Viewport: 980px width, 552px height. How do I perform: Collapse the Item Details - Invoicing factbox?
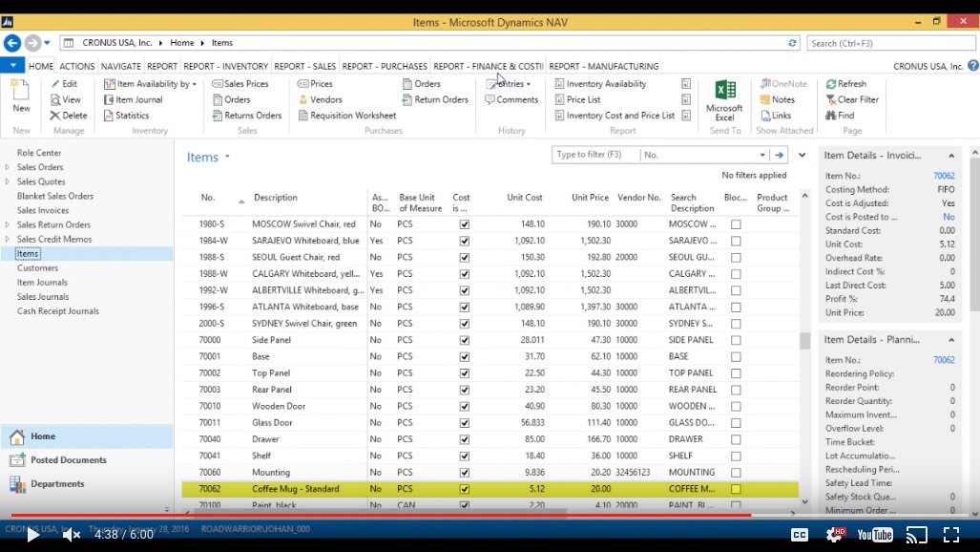pyautogui.click(x=951, y=156)
